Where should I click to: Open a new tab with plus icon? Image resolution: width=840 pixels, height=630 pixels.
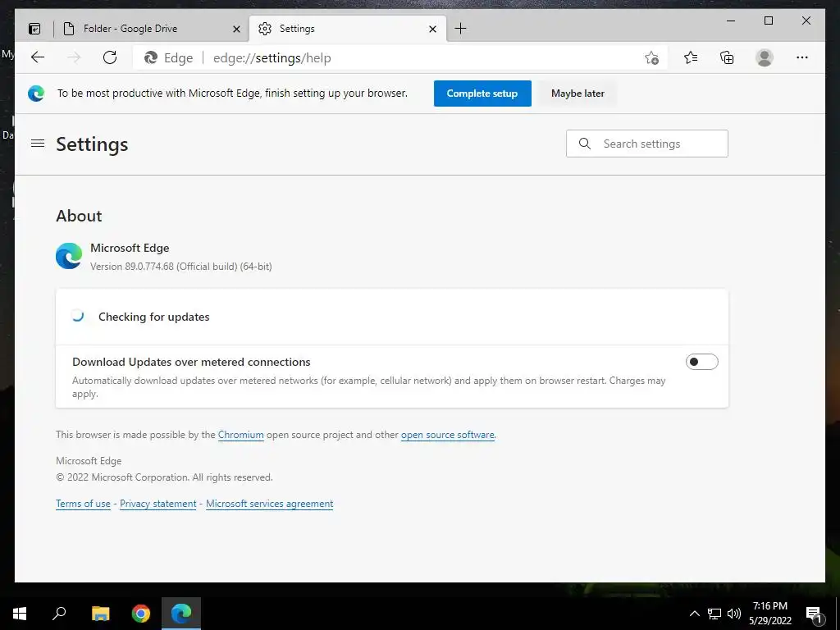(460, 29)
